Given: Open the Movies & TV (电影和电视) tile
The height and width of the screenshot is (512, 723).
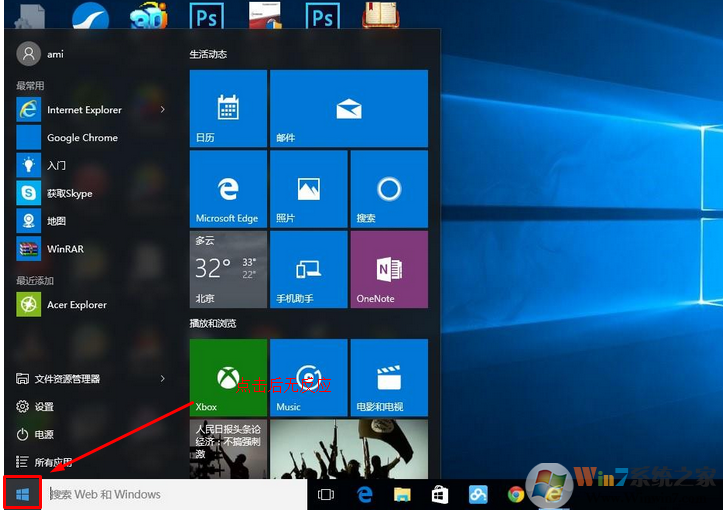Looking at the screenshot, I should 388,378.
